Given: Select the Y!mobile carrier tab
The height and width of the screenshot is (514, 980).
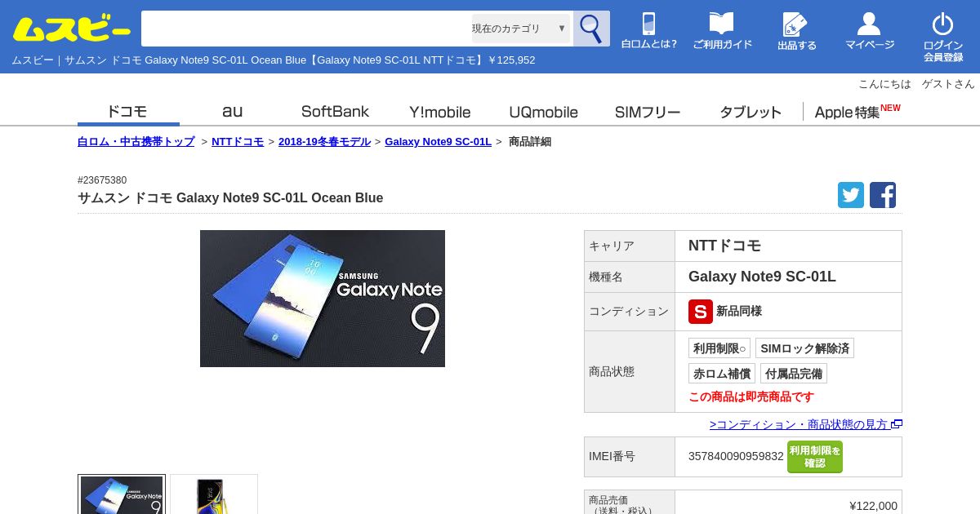Looking at the screenshot, I should [439, 112].
